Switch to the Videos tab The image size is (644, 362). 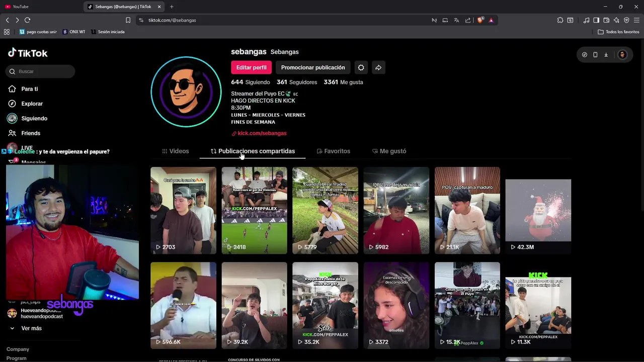[x=176, y=151]
